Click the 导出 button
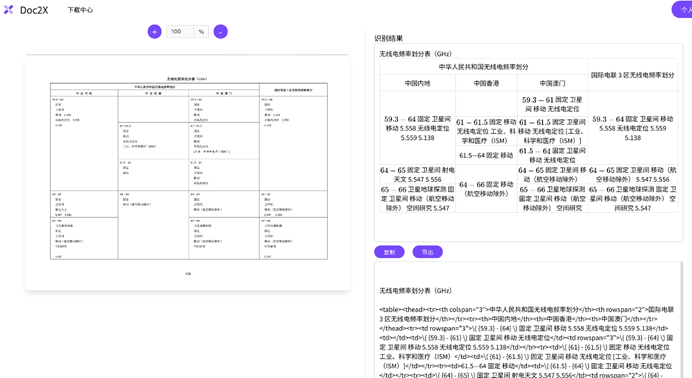This screenshot has width=692, height=378. (428, 252)
